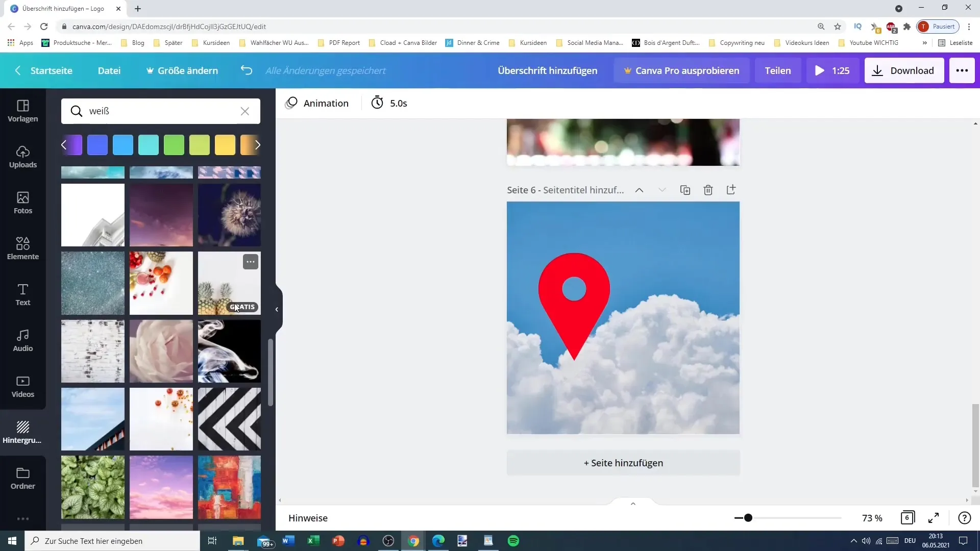Click the Uploads panel icon
The width and height of the screenshot is (980, 551).
pyautogui.click(x=23, y=155)
